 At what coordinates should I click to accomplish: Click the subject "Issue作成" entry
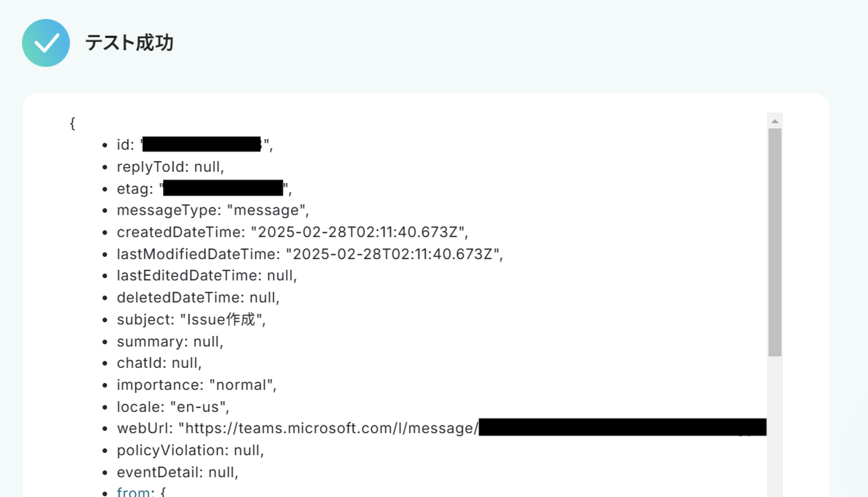point(191,320)
